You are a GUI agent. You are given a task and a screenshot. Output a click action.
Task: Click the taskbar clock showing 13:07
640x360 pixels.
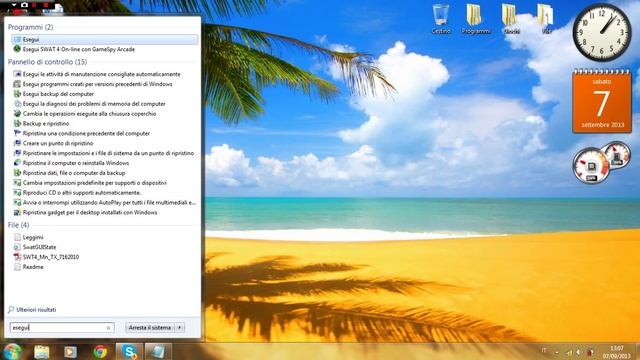[617, 352]
